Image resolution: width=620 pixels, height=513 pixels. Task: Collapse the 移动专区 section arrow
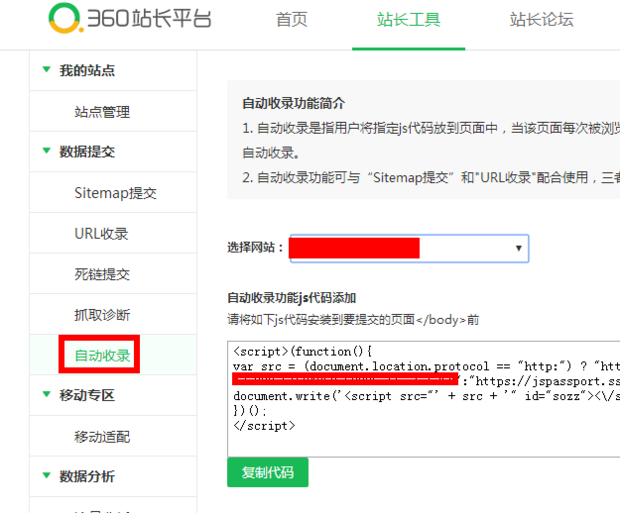[x=46, y=394]
